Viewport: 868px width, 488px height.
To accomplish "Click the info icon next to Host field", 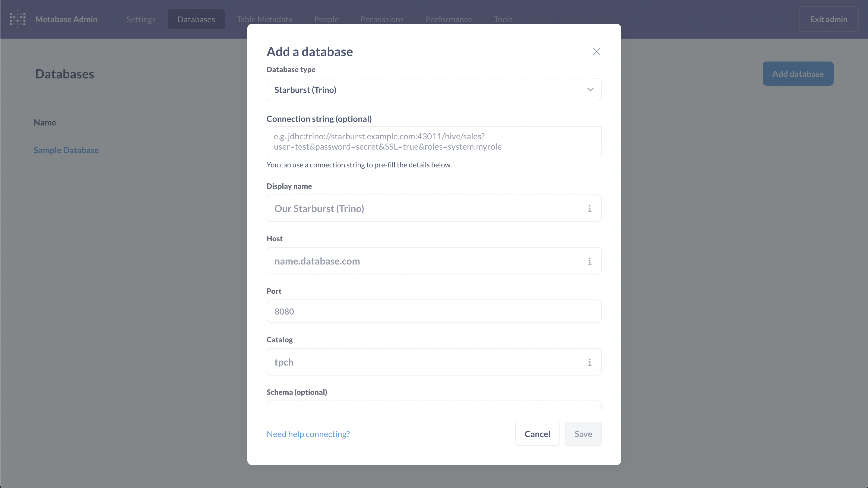I will click(x=589, y=261).
